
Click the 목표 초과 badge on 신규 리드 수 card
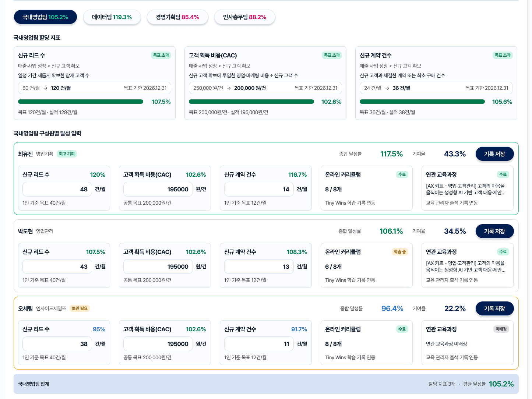[161, 55]
